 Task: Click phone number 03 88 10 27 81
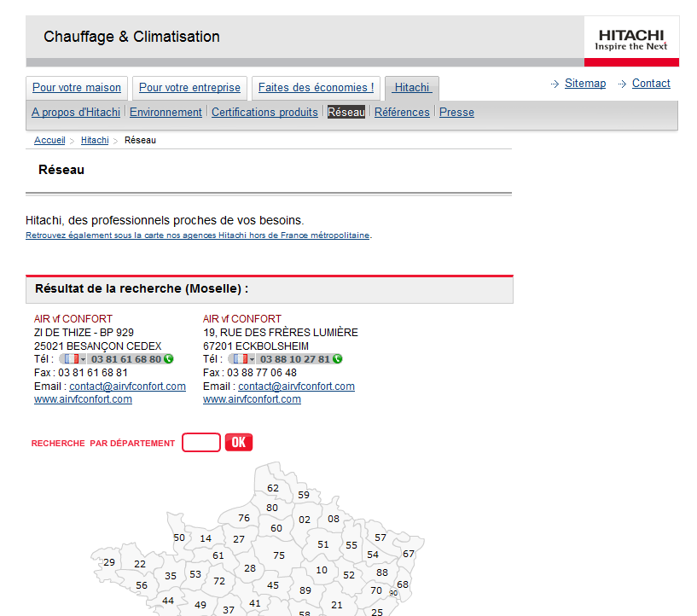(x=295, y=359)
